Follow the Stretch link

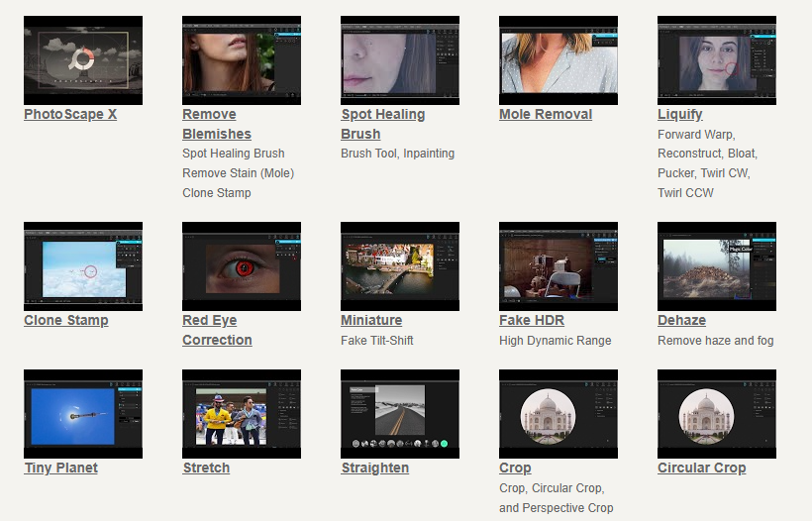coord(206,469)
